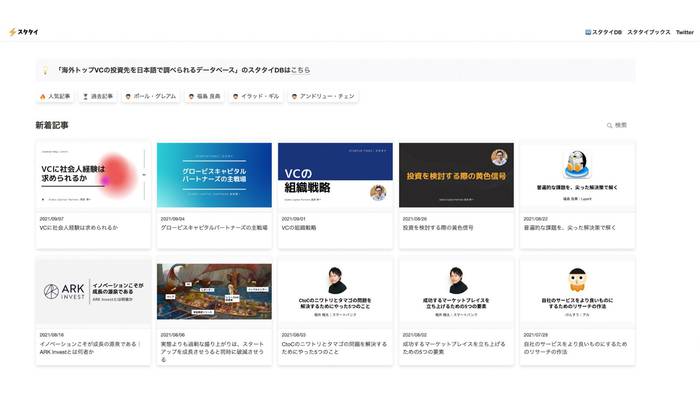Open the Twitter link in header

685,32
